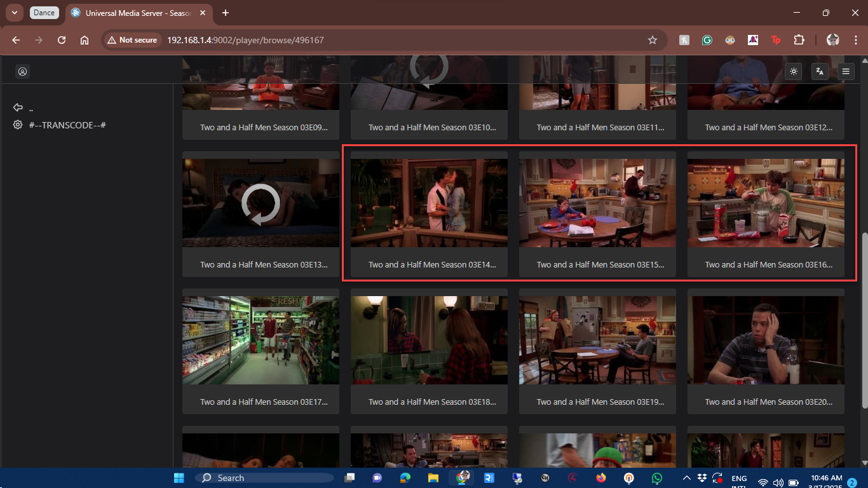Click the 'Not secure' site info chip

[x=132, y=40]
